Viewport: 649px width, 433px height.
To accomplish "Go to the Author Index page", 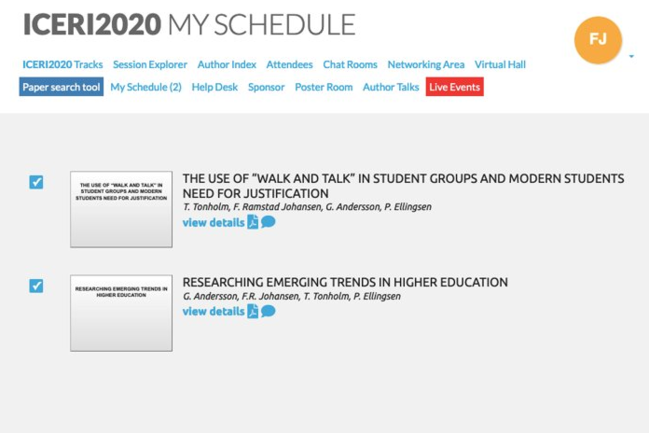I will click(x=227, y=65).
